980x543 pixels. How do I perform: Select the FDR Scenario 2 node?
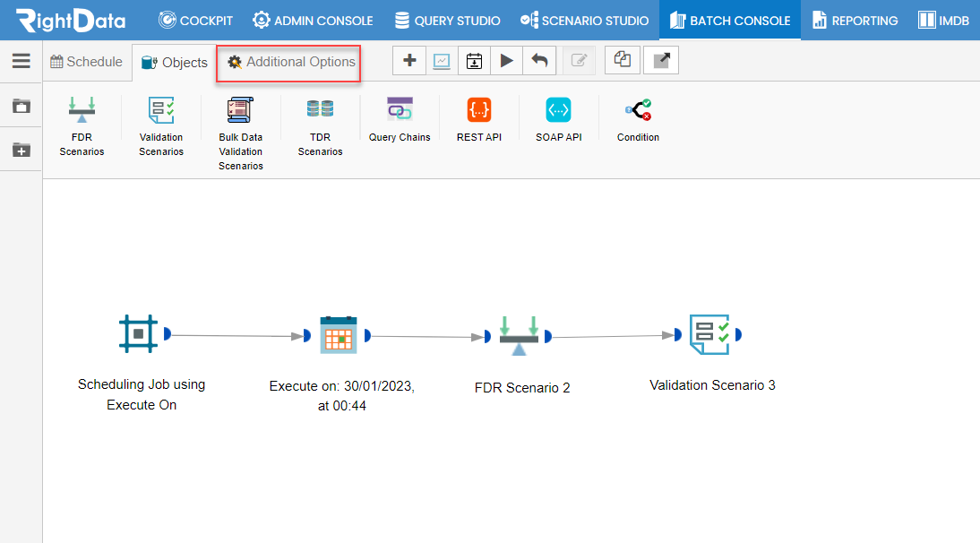coord(520,337)
